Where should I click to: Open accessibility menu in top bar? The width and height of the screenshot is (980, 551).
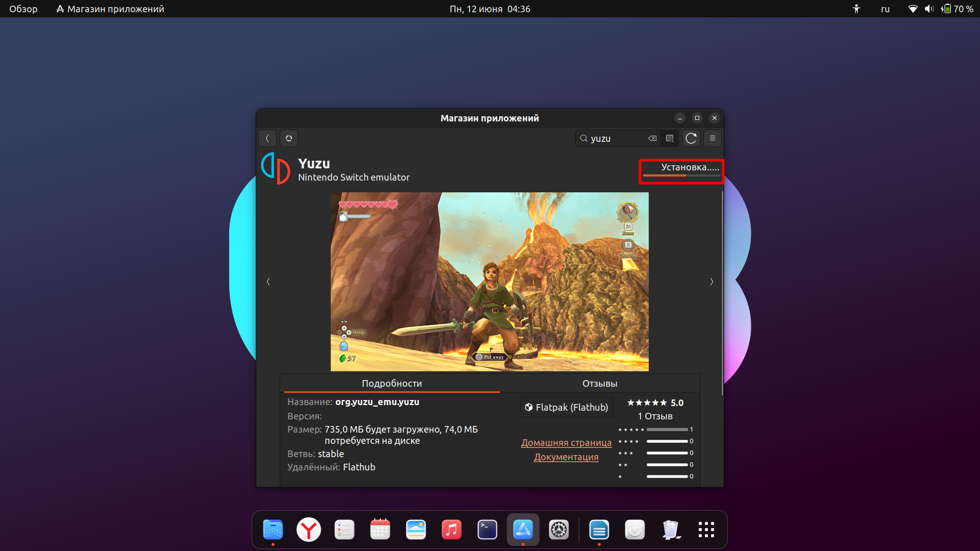click(x=856, y=9)
